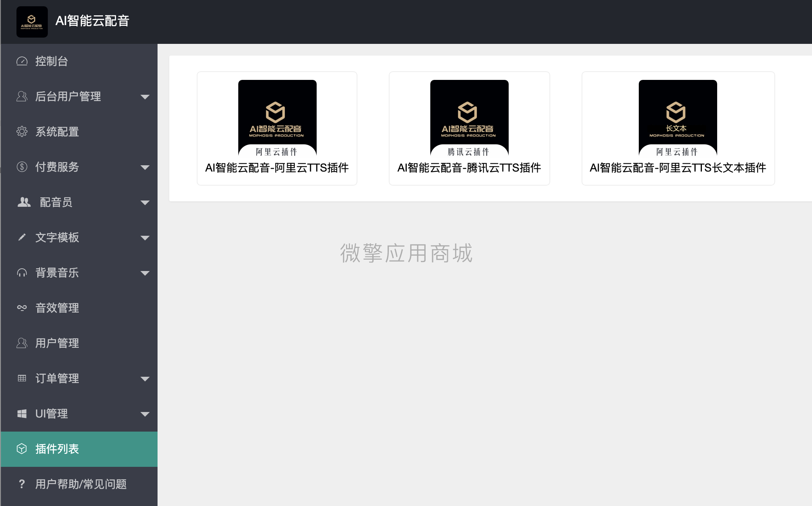Click the 插件列表 cube icon
812x506 pixels.
(x=22, y=449)
